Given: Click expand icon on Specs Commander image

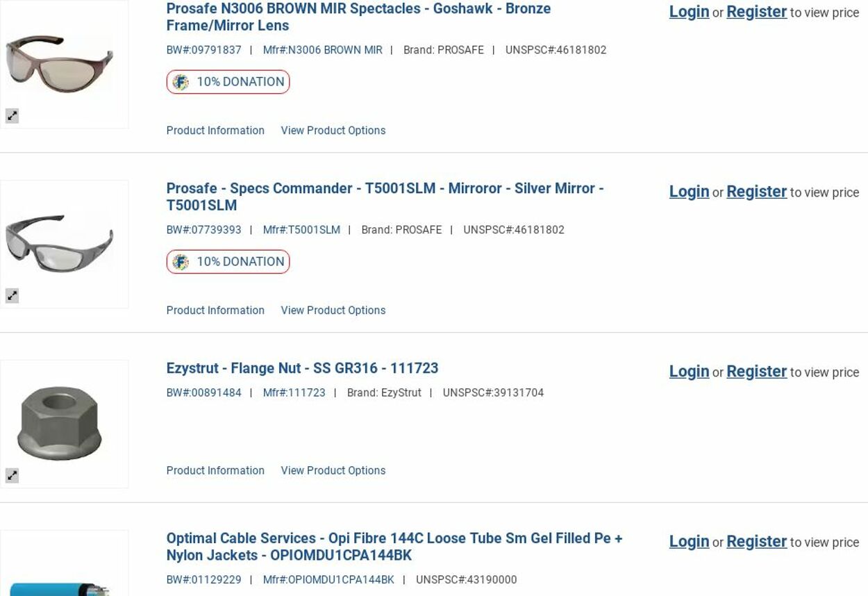Looking at the screenshot, I should pyautogui.click(x=12, y=296).
